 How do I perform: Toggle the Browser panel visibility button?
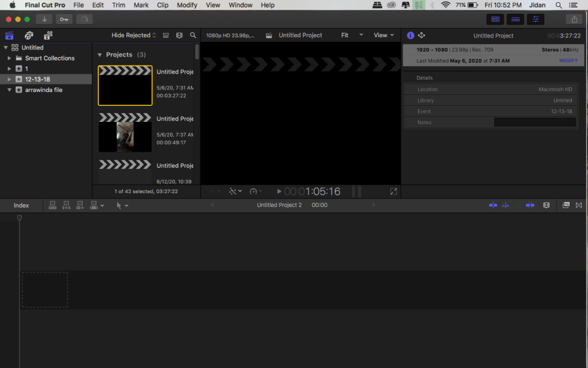(495, 19)
